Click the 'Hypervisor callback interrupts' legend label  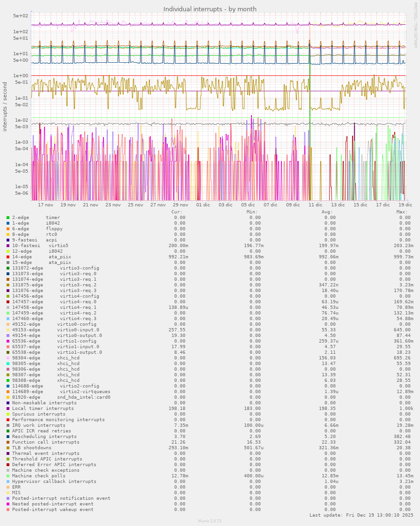click(x=54, y=482)
